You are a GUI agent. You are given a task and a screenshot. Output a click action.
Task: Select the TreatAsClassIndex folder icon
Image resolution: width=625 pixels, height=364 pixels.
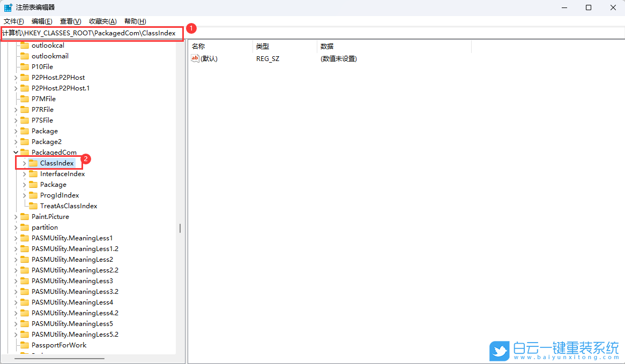click(x=33, y=206)
